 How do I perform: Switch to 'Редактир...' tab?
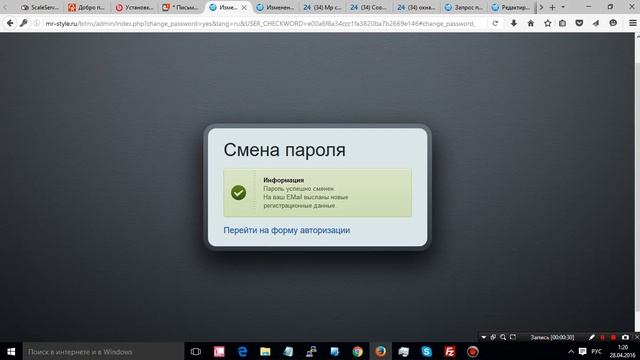(511, 7)
